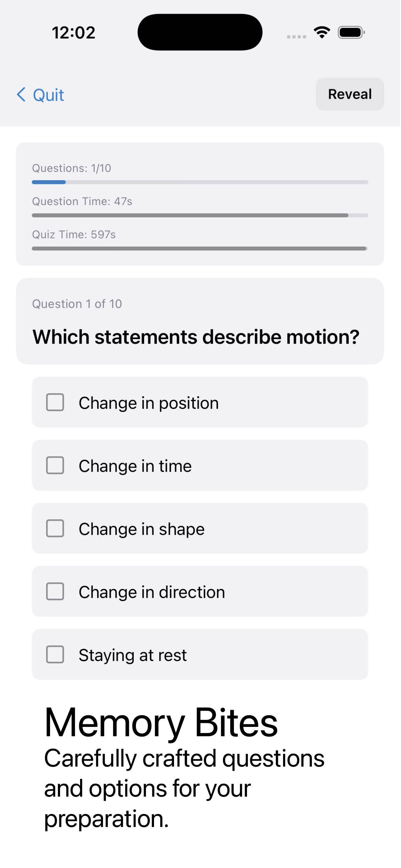Mark the 'Staying at rest' checkbox
Image resolution: width=401 pixels, height=868 pixels.
[55, 655]
